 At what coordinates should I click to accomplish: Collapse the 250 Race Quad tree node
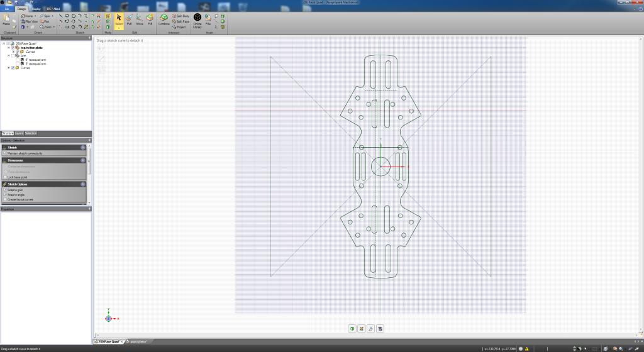point(4,43)
